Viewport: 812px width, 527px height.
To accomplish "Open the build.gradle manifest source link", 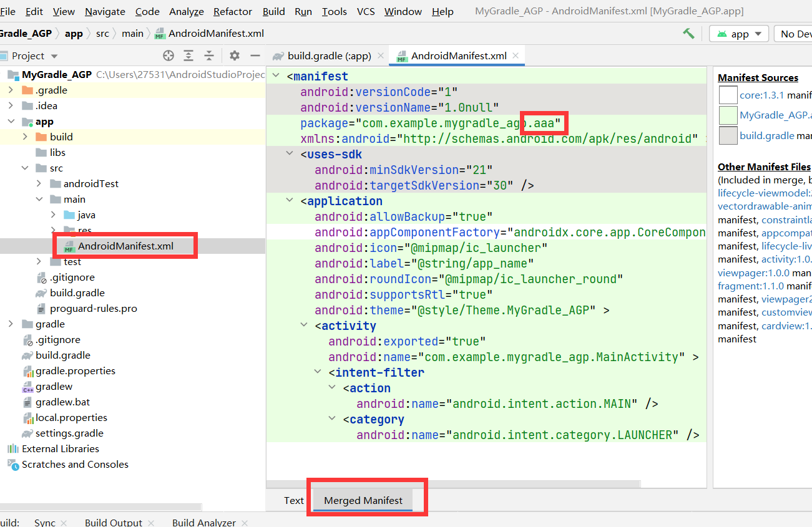I will click(767, 135).
